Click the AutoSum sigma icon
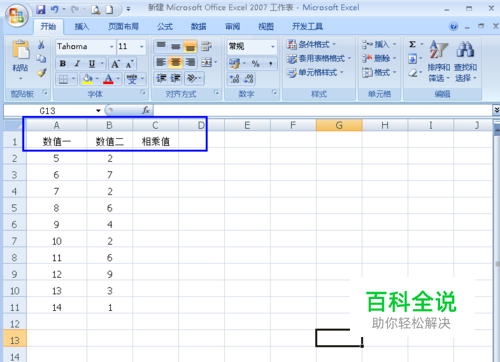Screen dimensions: 500x362 [412, 44]
